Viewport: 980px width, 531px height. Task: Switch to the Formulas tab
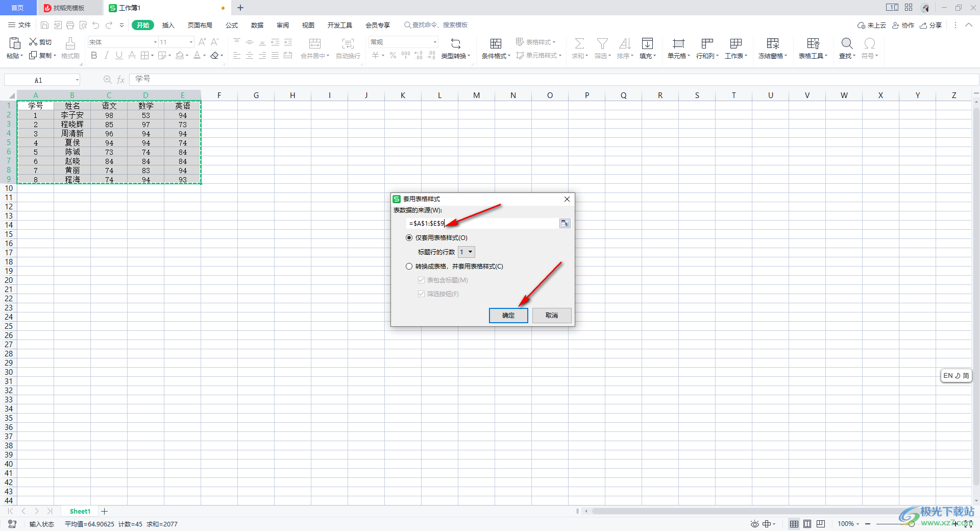tap(232, 25)
